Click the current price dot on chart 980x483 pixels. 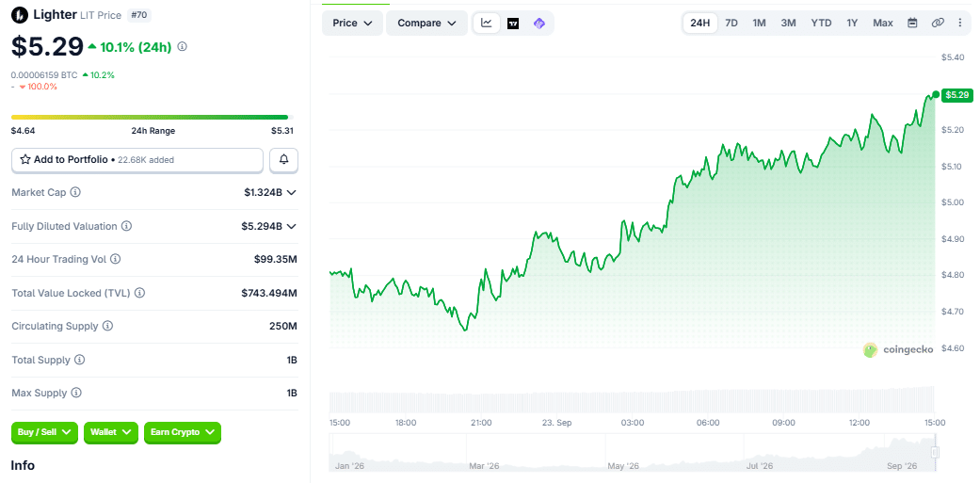pos(935,94)
